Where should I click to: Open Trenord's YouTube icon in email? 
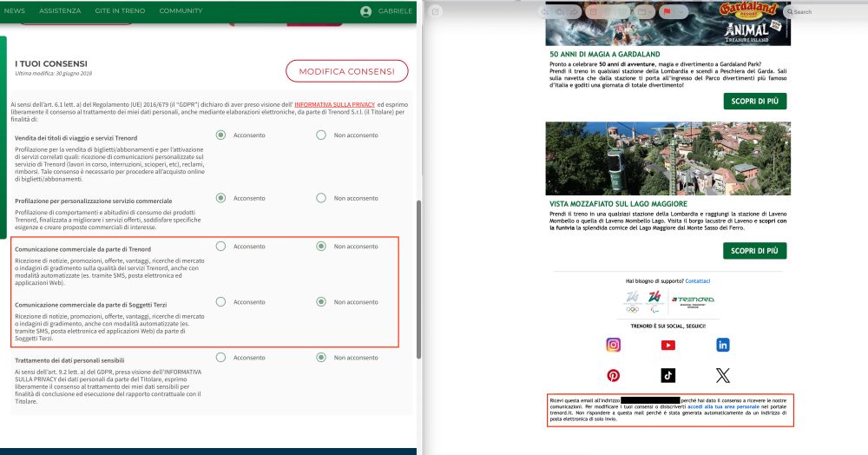[x=668, y=346]
